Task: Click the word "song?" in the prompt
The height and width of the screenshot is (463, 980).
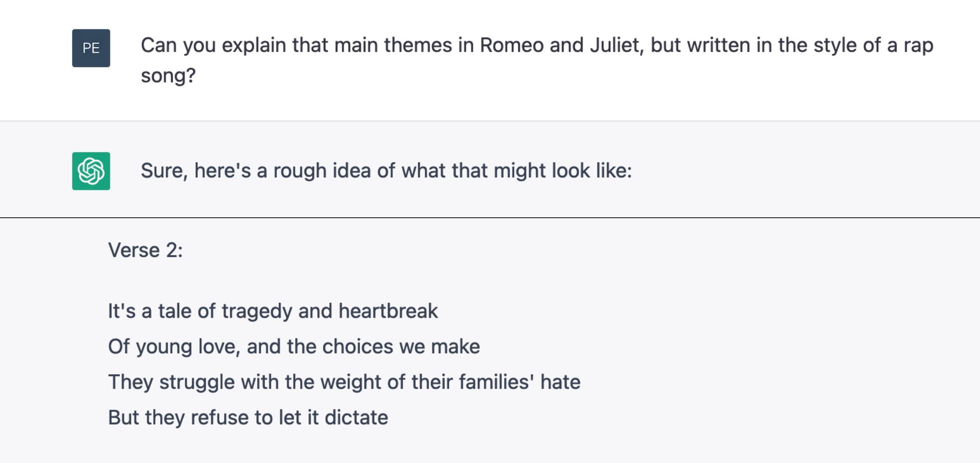Action: coord(168,76)
